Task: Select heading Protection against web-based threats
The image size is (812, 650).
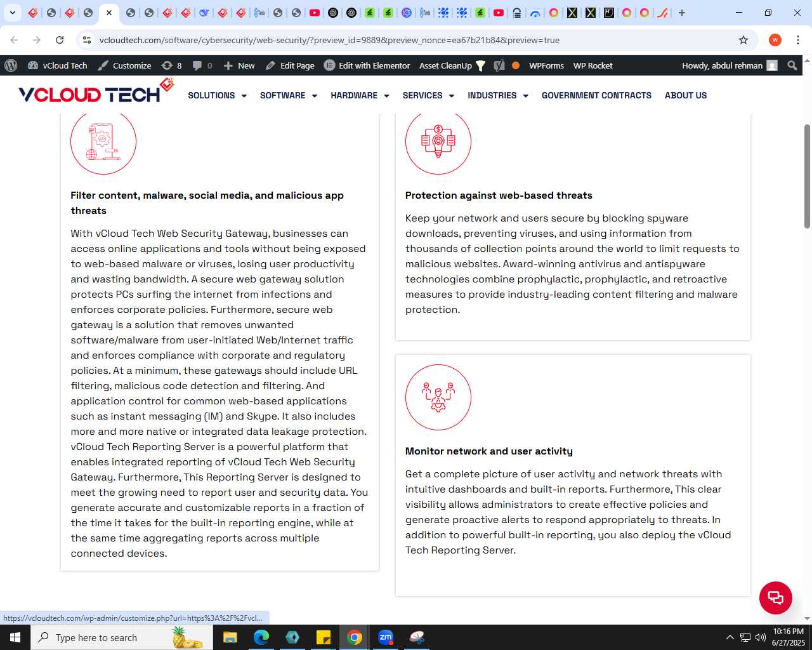Action: point(499,196)
